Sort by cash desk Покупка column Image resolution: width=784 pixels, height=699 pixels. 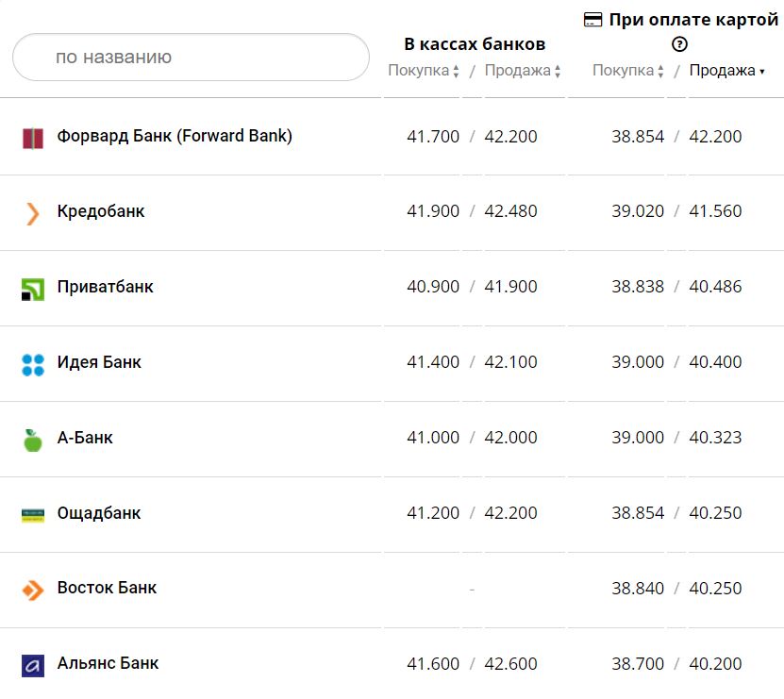423,71
